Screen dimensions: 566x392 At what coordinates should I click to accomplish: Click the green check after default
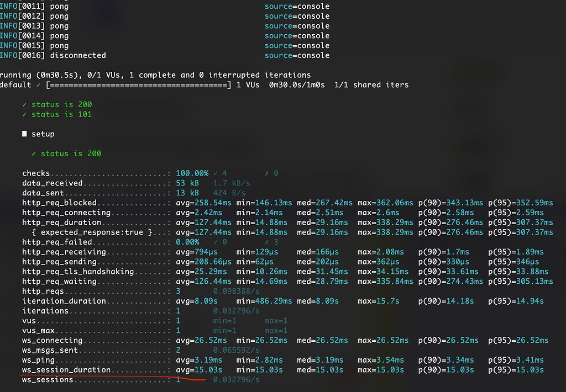click(x=38, y=85)
